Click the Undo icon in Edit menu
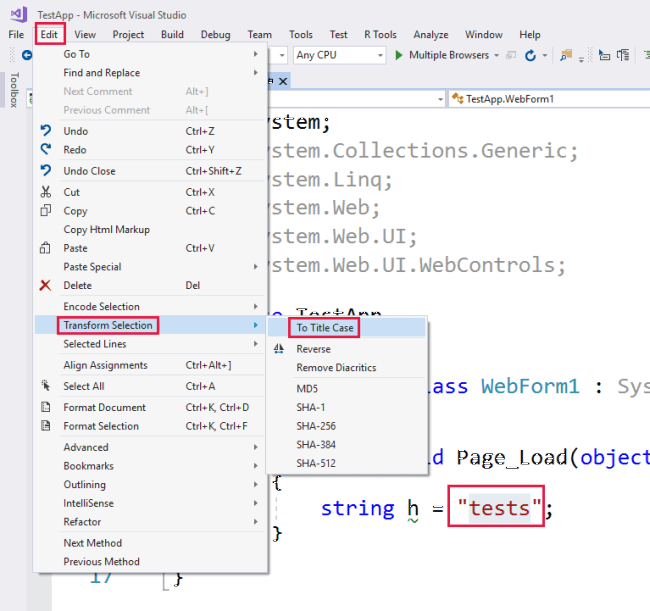 [x=46, y=131]
